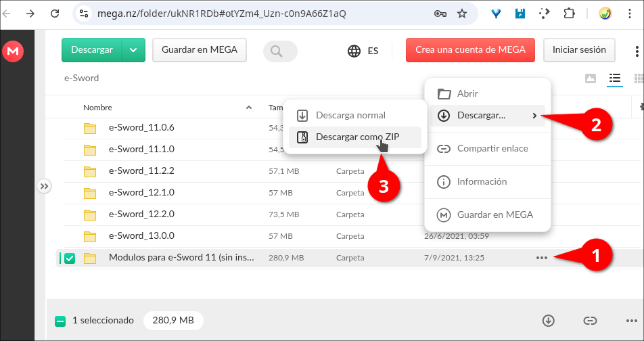Image resolution: width=644 pixels, height=341 pixels.
Task: Click the date 7/9/2021, 13:25
Action: (x=454, y=258)
